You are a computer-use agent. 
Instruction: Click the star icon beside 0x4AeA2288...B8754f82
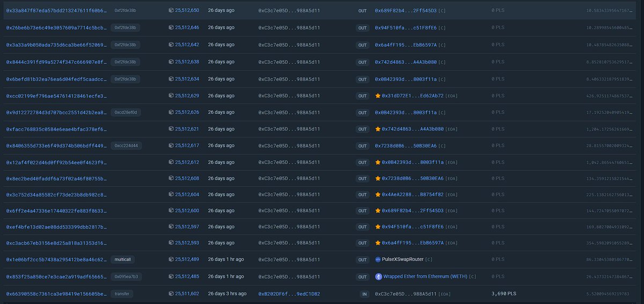[378, 194]
